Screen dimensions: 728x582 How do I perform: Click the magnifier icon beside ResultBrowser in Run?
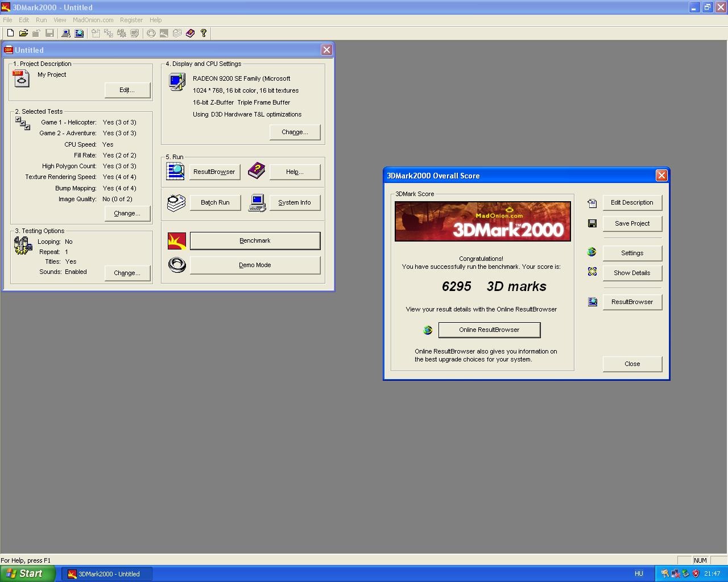pos(175,171)
